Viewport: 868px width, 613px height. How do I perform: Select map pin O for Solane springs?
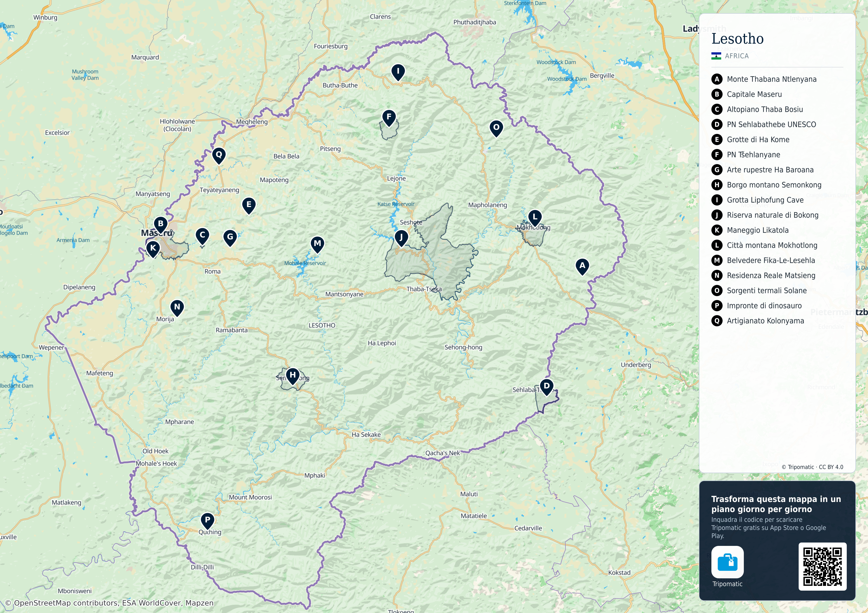496,129
